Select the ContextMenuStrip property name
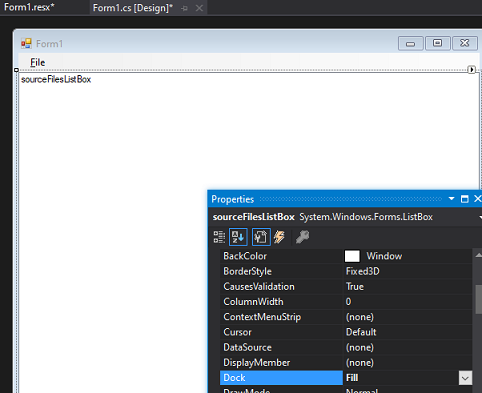This screenshot has height=393, width=482. click(x=262, y=317)
